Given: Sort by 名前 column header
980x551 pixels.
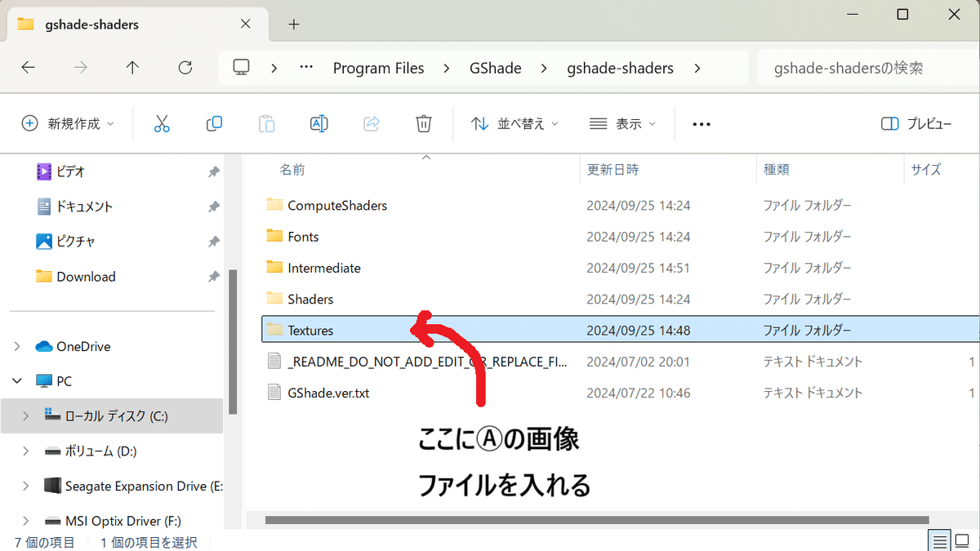Looking at the screenshot, I should coord(292,170).
